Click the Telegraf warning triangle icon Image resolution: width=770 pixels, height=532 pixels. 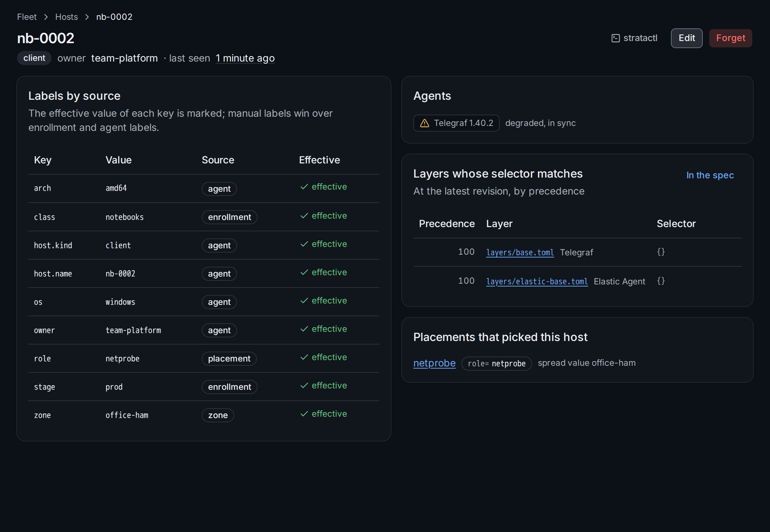(x=424, y=123)
